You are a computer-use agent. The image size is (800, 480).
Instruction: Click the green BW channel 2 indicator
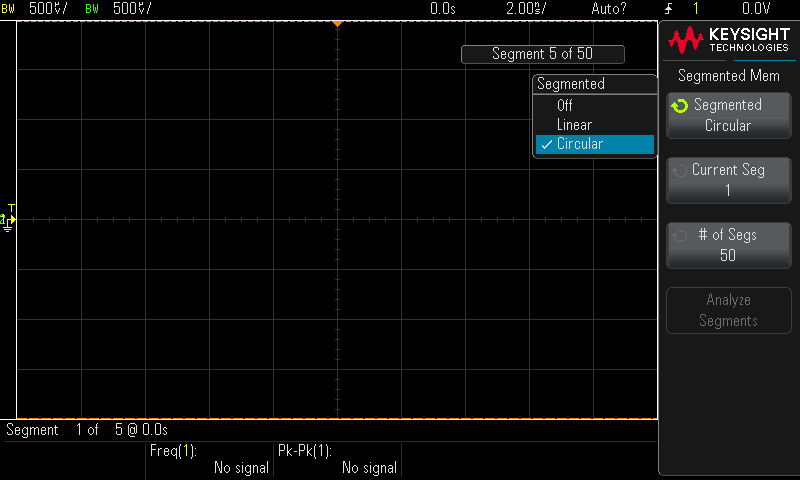[x=93, y=8]
